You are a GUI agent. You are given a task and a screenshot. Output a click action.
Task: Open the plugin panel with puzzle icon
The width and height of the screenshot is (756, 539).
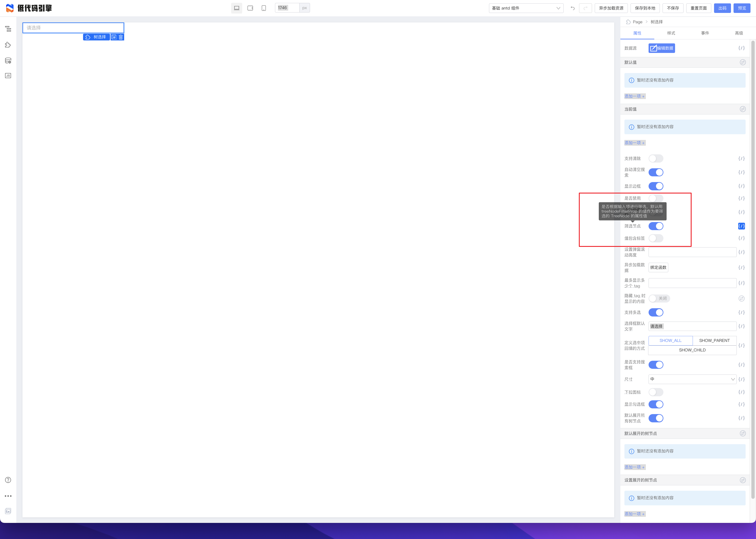(x=8, y=44)
